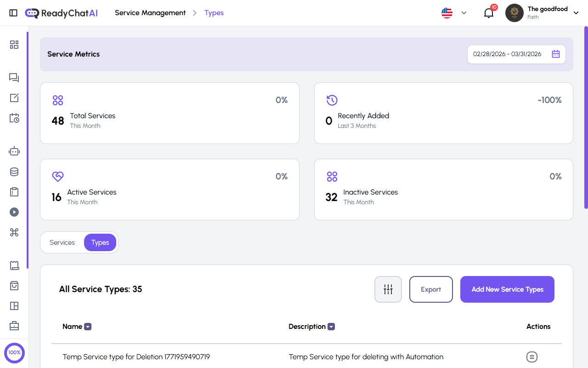Click the 100% progress circle

coord(14,353)
